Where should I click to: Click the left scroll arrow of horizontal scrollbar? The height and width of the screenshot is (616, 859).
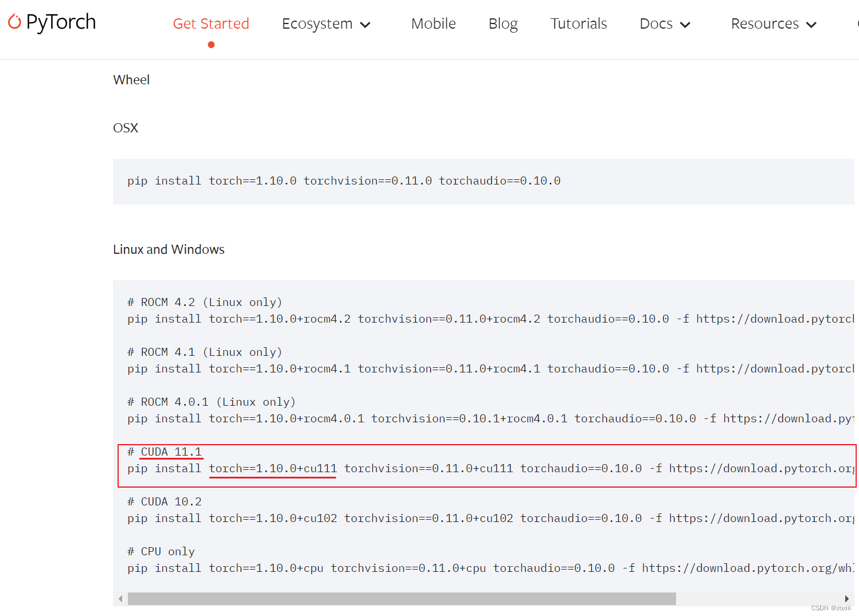[x=120, y=598]
